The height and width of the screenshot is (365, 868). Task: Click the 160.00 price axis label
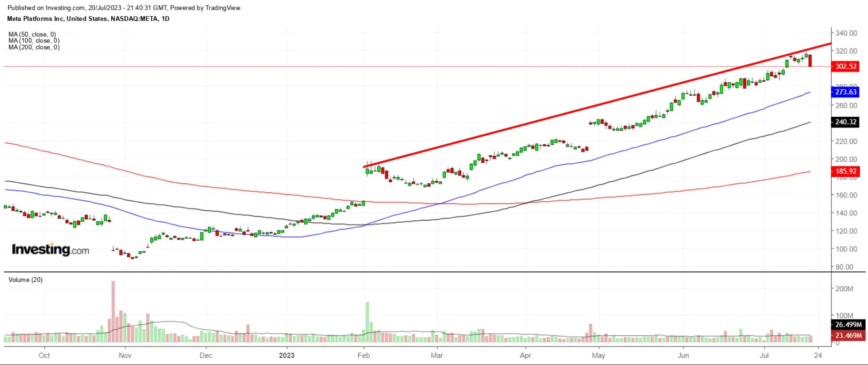[846, 195]
